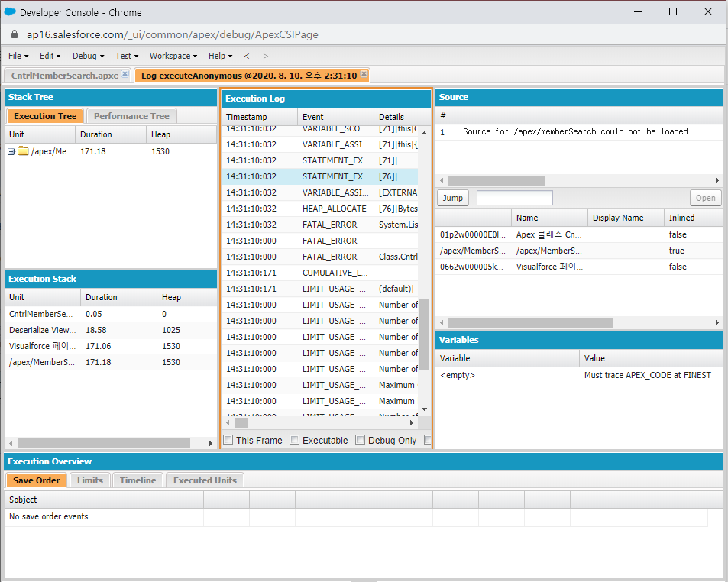The image size is (728, 582).
Task: Select the HEAP_ALLOCATE log row
Action: (320, 209)
